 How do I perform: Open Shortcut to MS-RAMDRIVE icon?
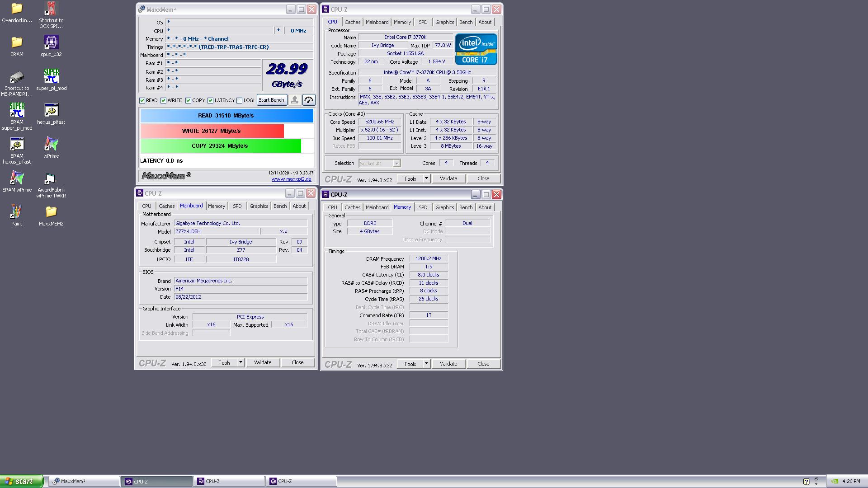coord(17,83)
